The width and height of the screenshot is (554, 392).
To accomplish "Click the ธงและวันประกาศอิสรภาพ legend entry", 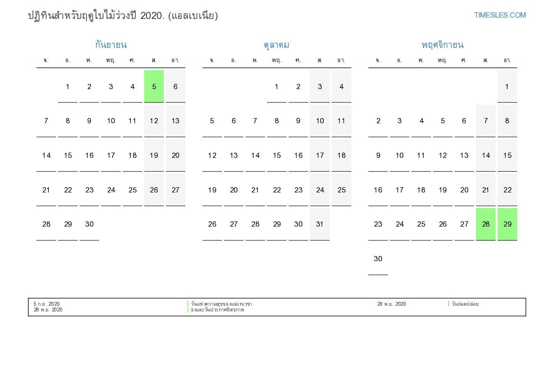I will (217, 310).
